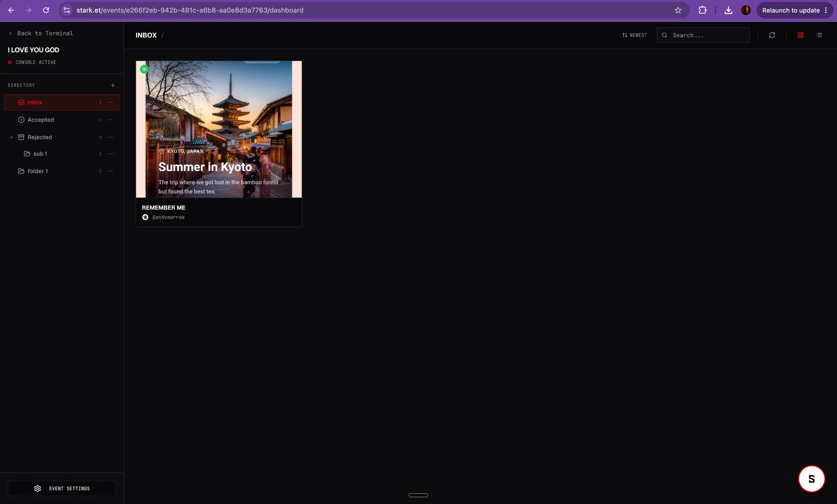
Task: Click the address bar URL
Action: [190, 10]
